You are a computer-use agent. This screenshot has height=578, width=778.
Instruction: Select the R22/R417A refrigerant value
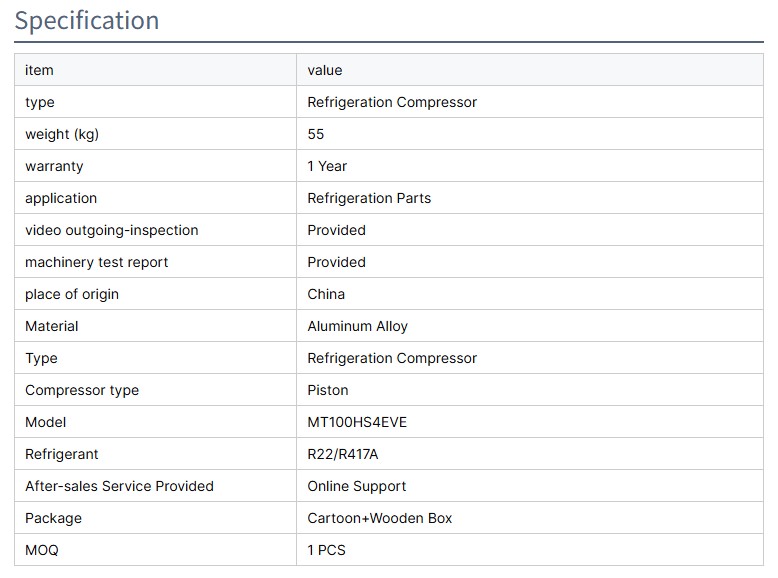[x=343, y=454]
